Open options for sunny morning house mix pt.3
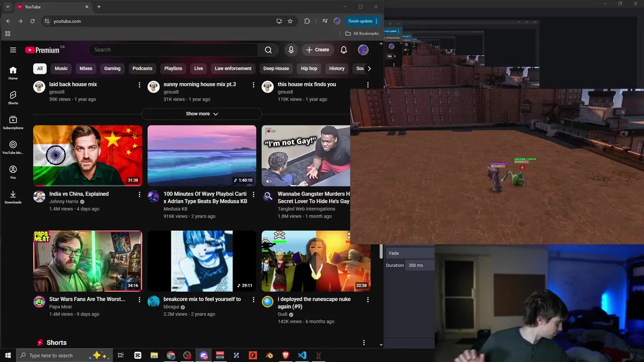 254,85
